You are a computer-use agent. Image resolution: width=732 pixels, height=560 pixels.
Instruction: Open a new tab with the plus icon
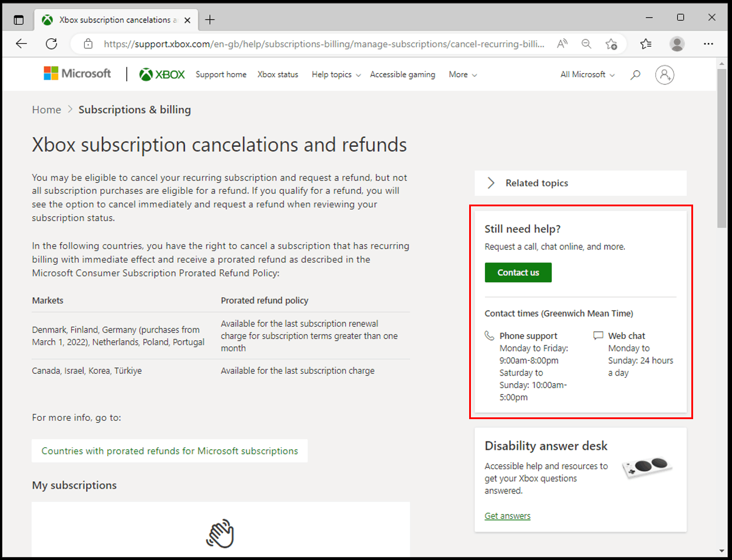tap(210, 20)
